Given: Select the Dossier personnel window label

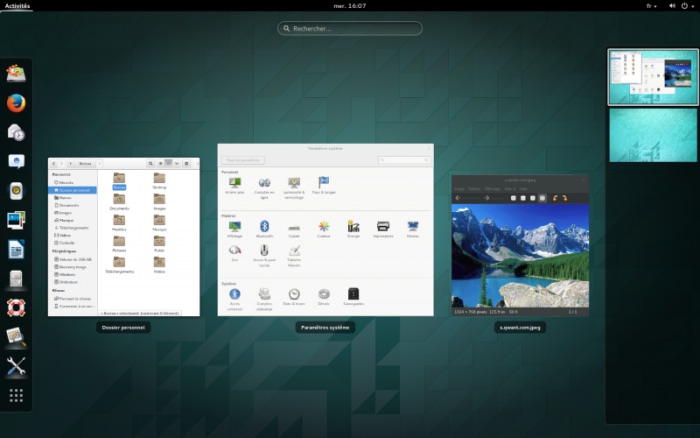Looking at the screenshot, I should tap(124, 327).
